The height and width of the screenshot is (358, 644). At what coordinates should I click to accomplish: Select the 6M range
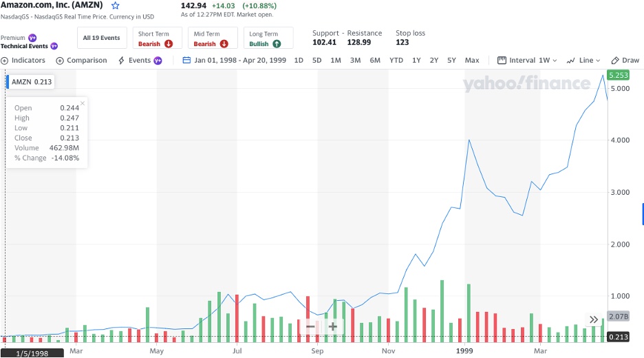[x=375, y=60]
